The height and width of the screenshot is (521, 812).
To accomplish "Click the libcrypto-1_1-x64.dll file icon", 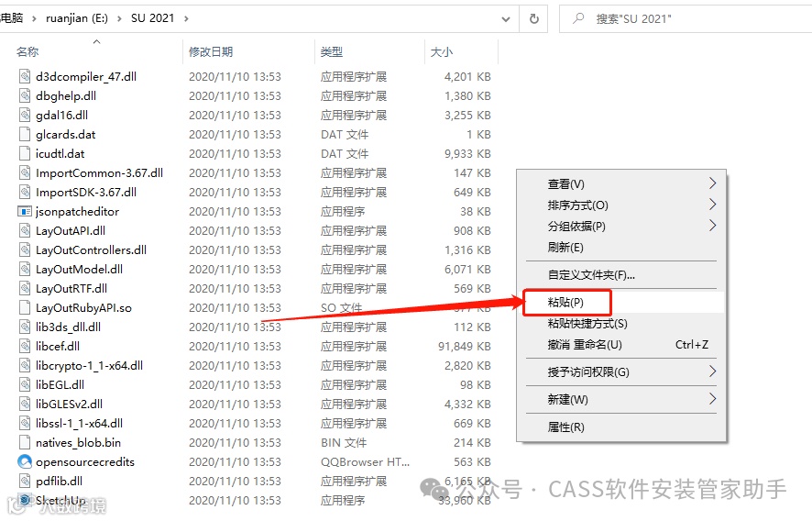I will point(25,365).
